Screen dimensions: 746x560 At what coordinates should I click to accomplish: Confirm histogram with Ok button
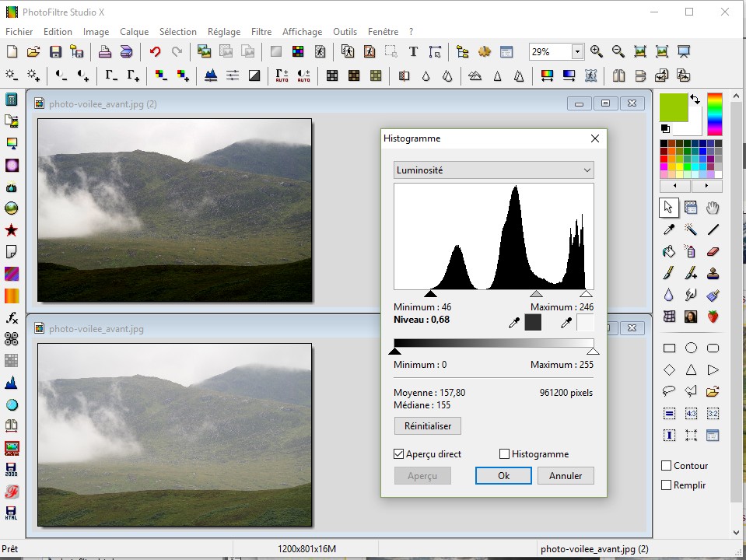(503, 476)
